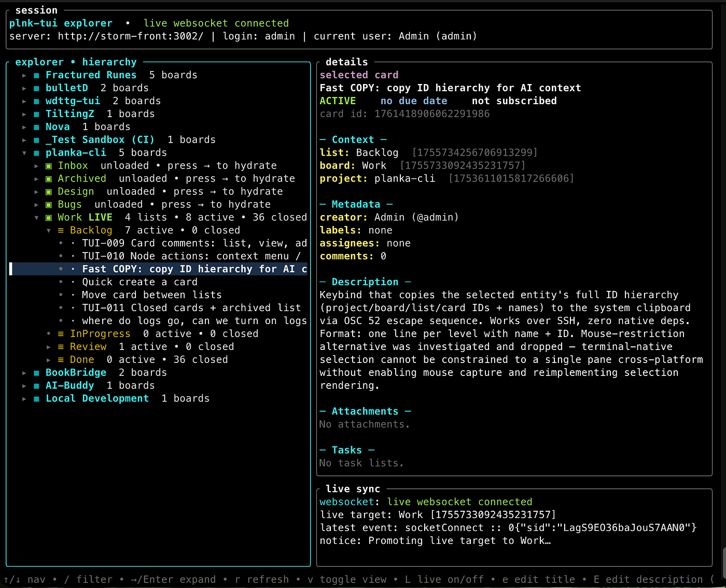The height and width of the screenshot is (588, 726).
Task: Click the bulletD project square icon
Action: (36, 88)
